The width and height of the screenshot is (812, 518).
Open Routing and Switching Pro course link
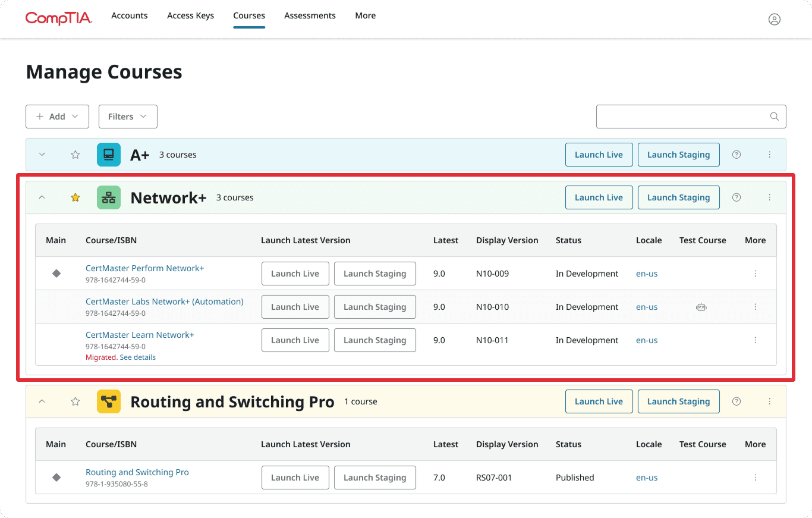pos(137,472)
